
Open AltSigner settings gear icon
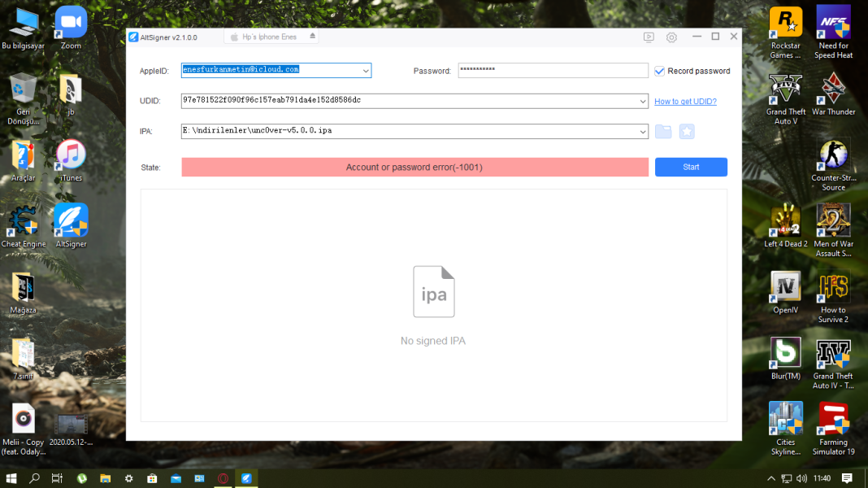[671, 37]
